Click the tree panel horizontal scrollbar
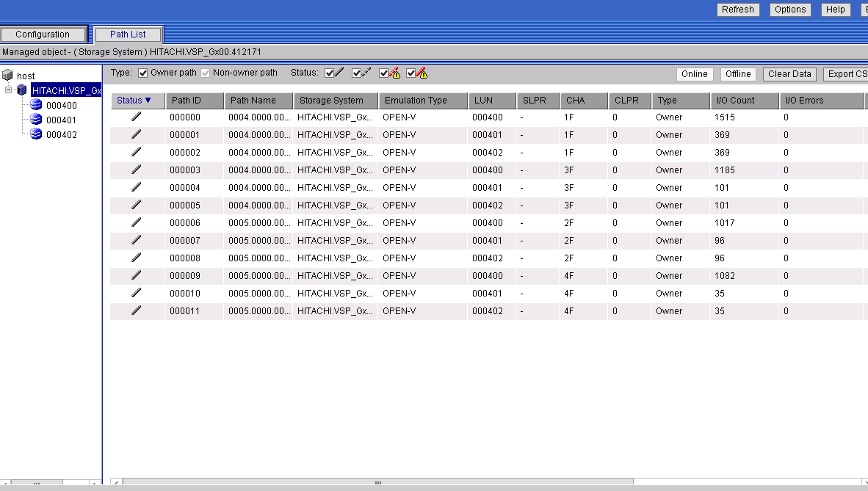 tap(37, 483)
